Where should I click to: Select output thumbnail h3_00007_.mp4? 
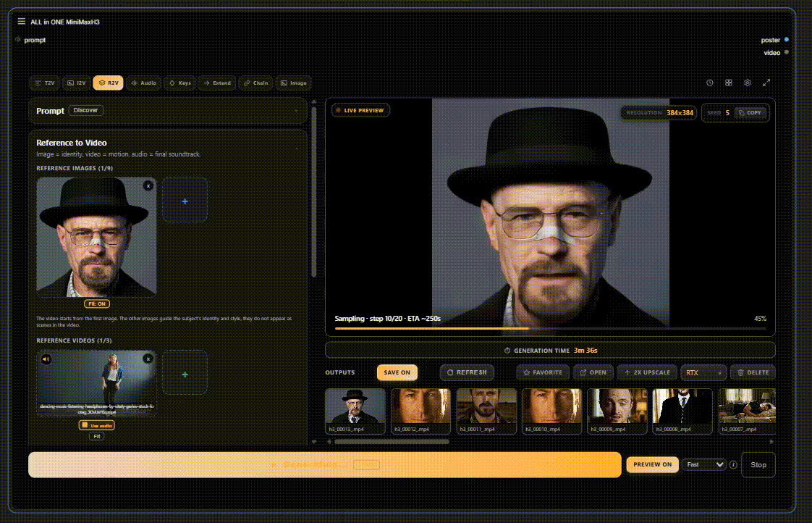747,411
